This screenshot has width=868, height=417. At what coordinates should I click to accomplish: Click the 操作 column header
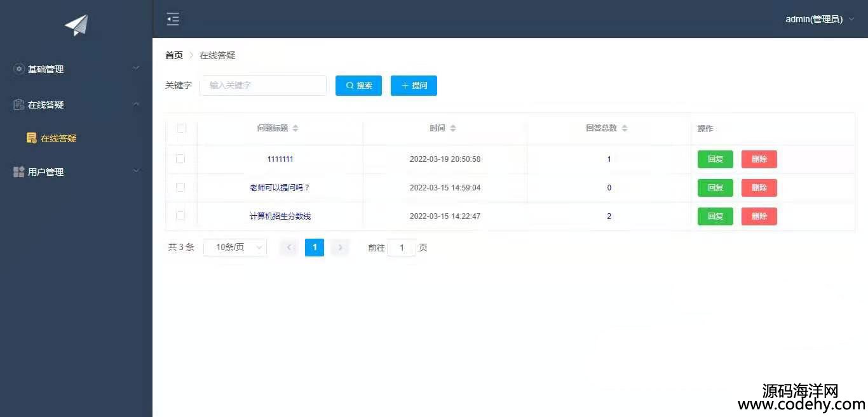[x=705, y=128]
